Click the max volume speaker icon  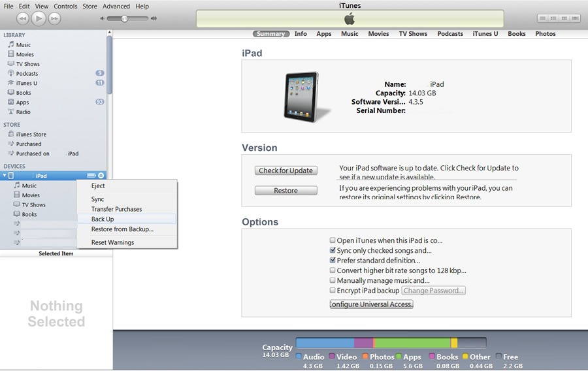point(154,18)
